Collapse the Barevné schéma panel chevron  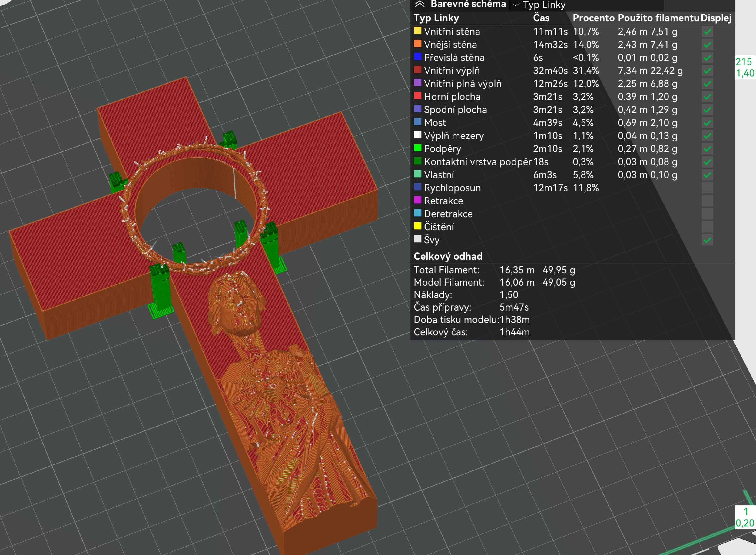pos(420,4)
